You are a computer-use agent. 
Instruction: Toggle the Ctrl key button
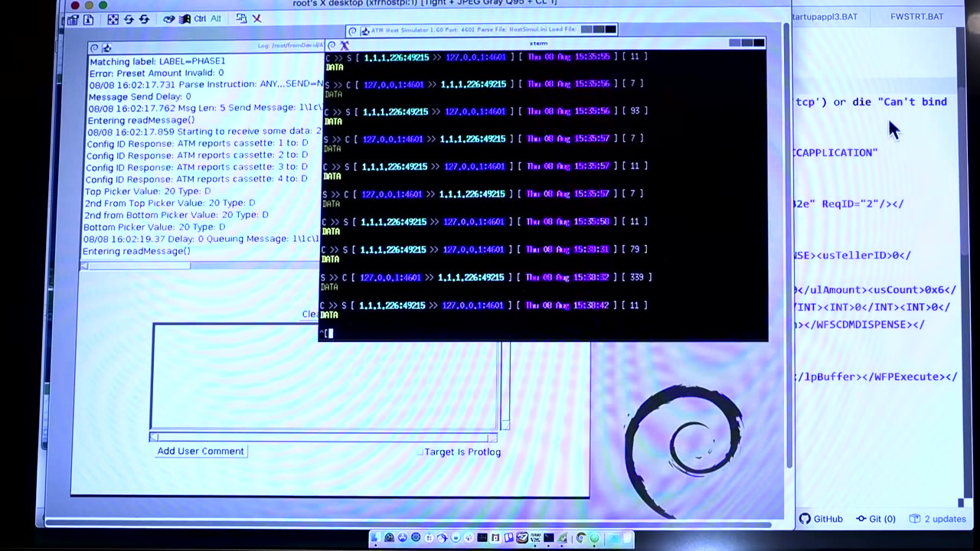pyautogui.click(x=200, y=19)
